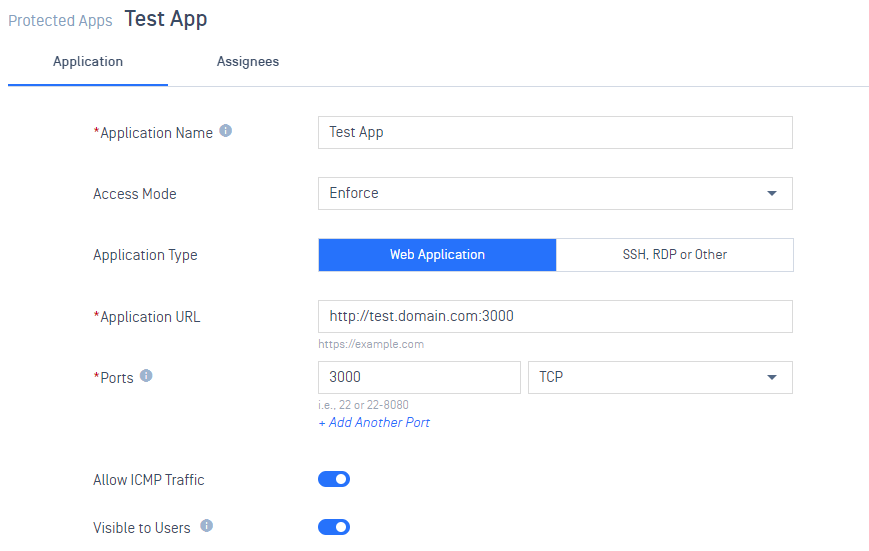Click the Application Type label
This screenshot has width=869, height=551.
145,255
